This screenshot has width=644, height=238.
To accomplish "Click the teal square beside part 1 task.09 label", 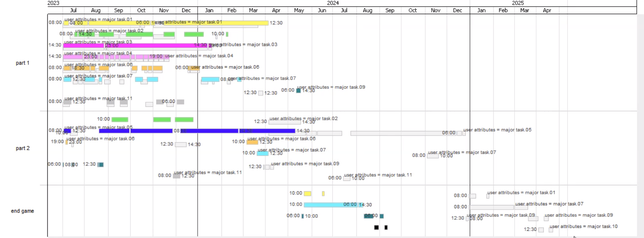I will 298,90.
